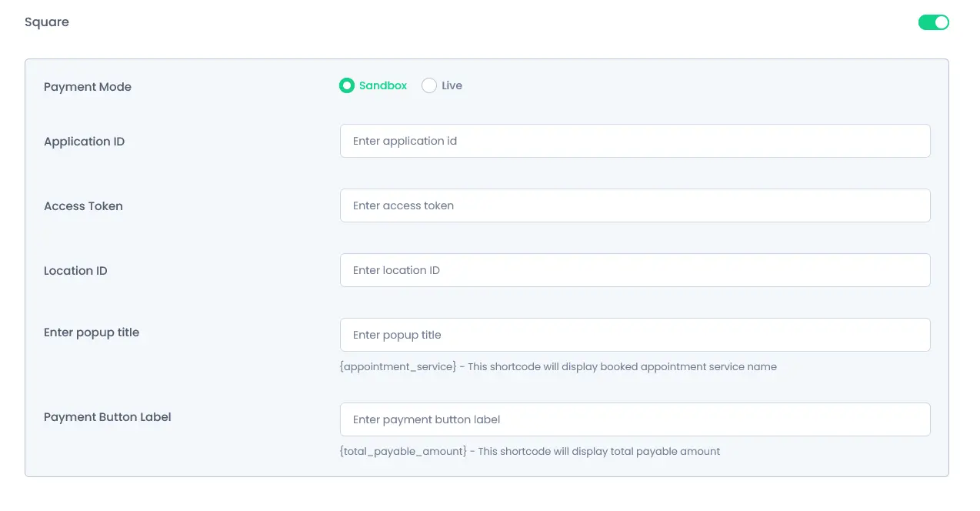Focus the Access Token input field
This screenshot has width=980, height=511.
(635, 205)
